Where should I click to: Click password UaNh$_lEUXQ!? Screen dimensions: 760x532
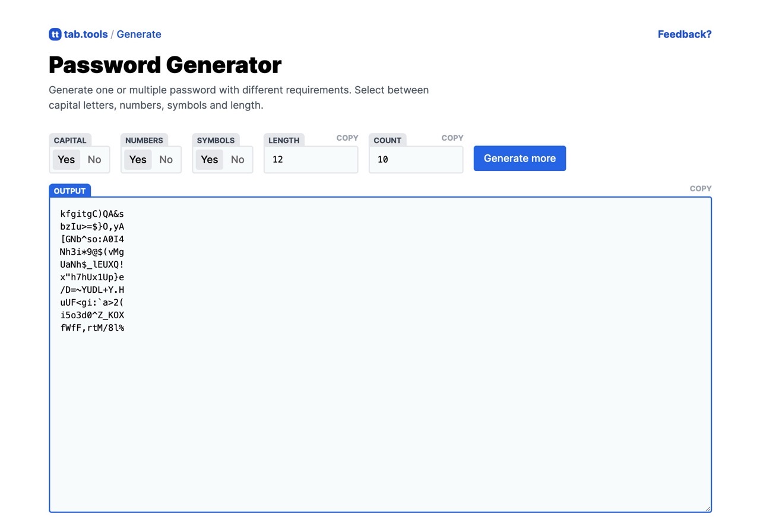pyautogui.click(x=92, y=264)
